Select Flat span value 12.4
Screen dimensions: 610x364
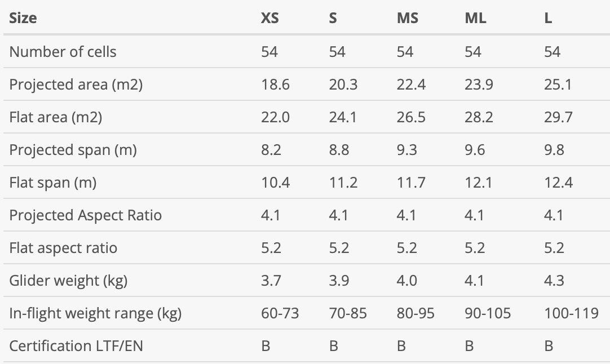(558, 183)
